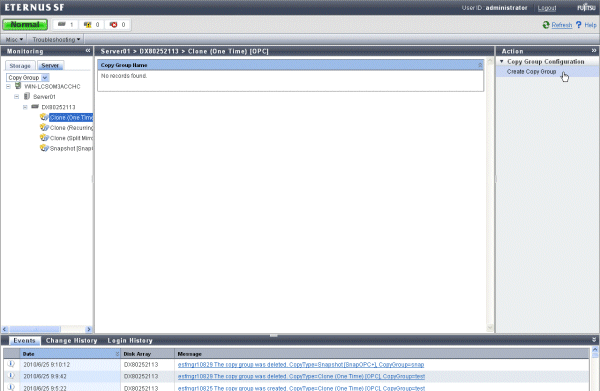The image size is (600, 391).
Task: Click the Disk Array column header
Action: point(148,354)
